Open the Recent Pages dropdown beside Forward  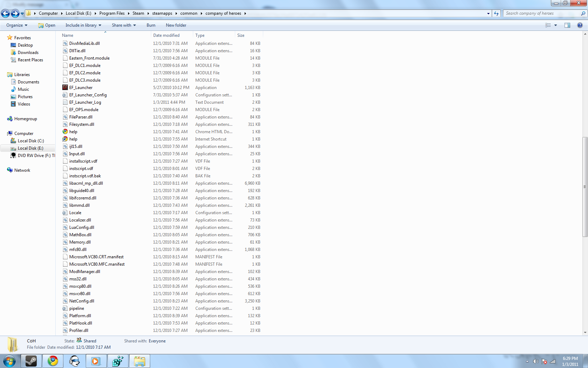[22, 14]
